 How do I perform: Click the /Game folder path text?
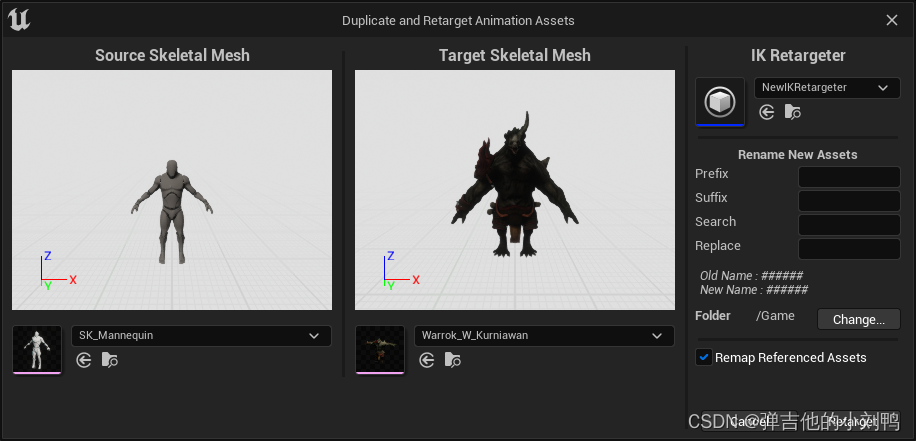click(775, 316)
